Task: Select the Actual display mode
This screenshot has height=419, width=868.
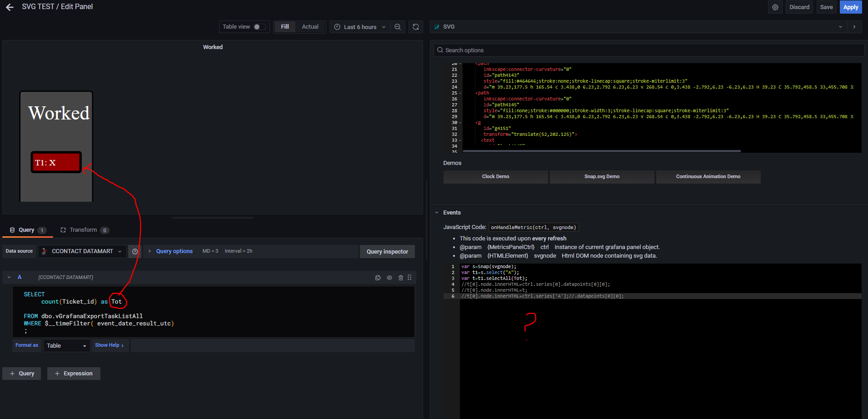Action: (x=310, y=27)
